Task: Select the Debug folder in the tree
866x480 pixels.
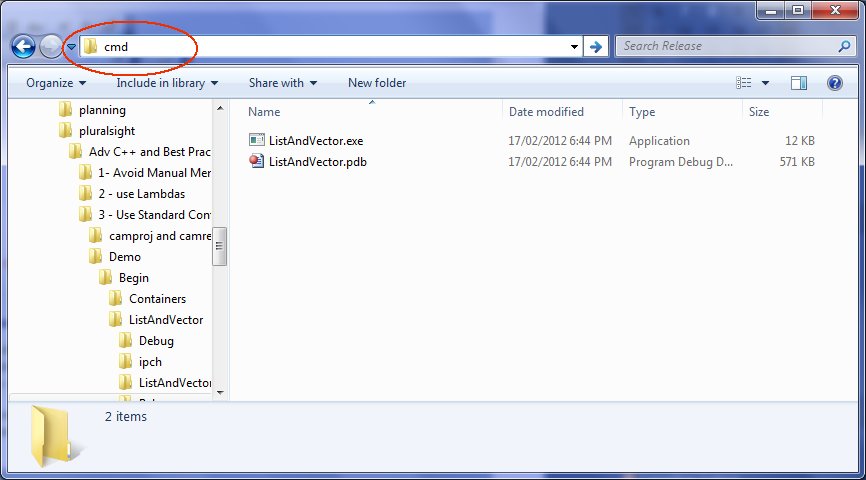Action: [x=156, y=341]
